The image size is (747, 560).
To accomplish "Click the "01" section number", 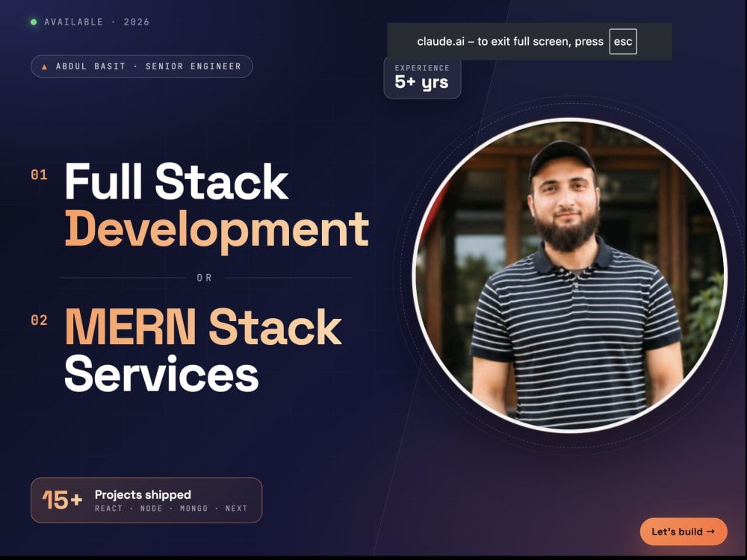I will [39, 175].
